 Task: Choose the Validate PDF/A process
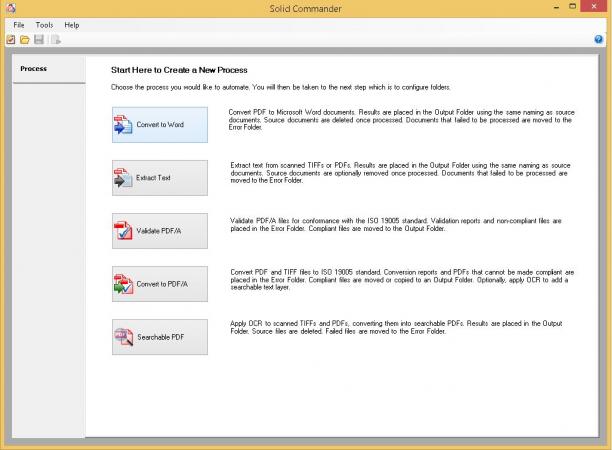click(160, 231)
